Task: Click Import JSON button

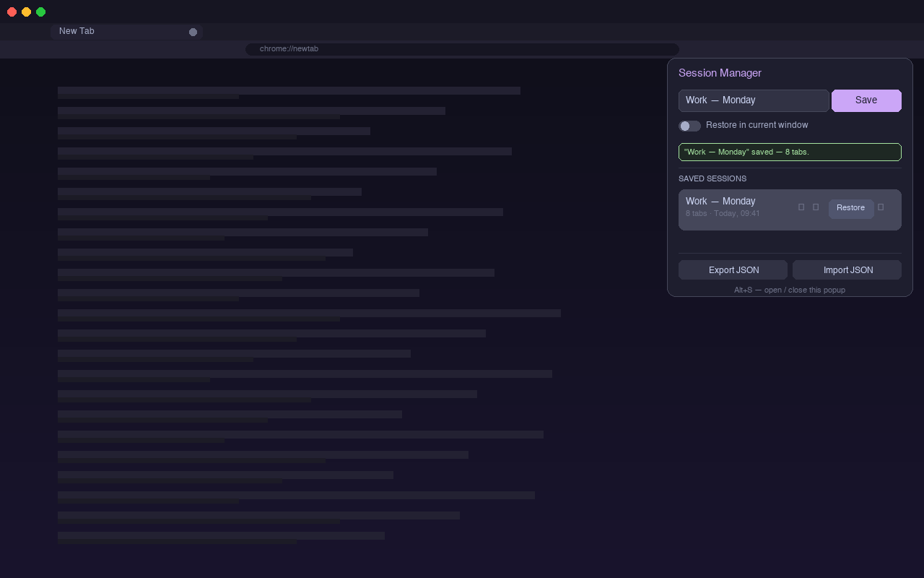Action: 847,270
